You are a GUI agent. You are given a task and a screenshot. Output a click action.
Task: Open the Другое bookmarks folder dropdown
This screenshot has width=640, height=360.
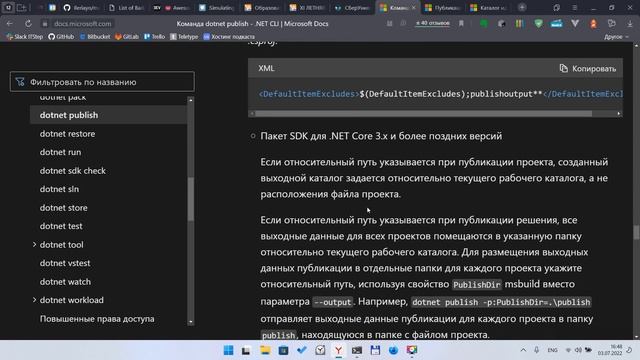(x=616, y=37)
